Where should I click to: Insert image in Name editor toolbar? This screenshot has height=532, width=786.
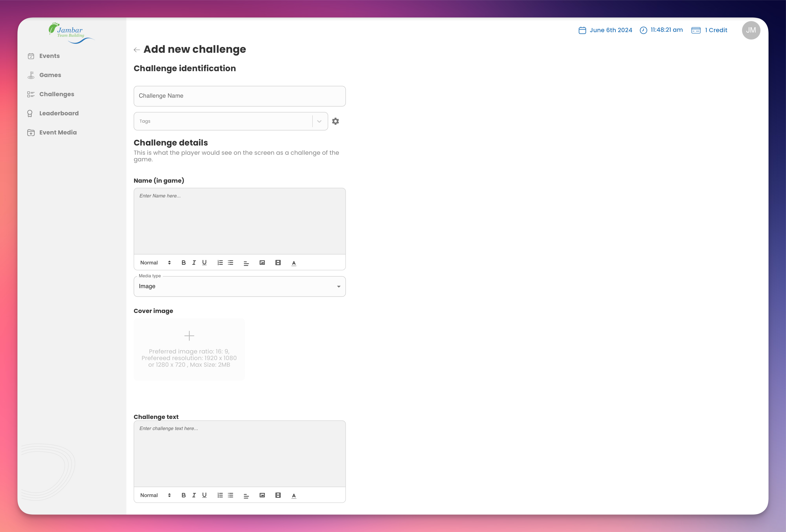pyautogui.click(x=262, y=263)
